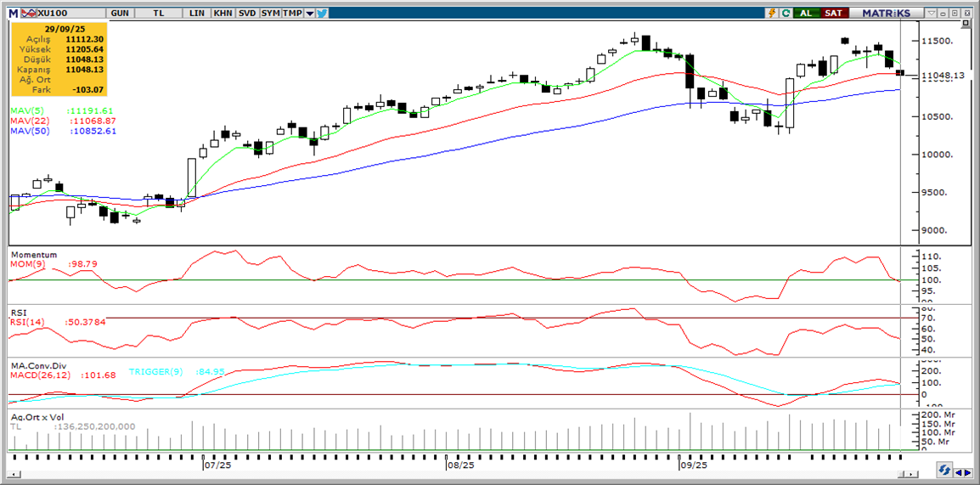This screenshot has width=980, height=485.
Task: Click the MATRIKS brand logo
Action: click(x=886, y=14)
